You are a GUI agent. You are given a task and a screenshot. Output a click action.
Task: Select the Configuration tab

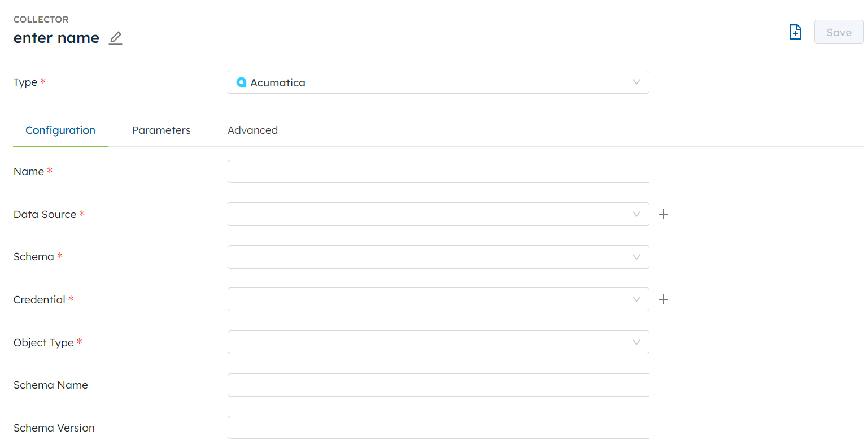tap(60, 130)
